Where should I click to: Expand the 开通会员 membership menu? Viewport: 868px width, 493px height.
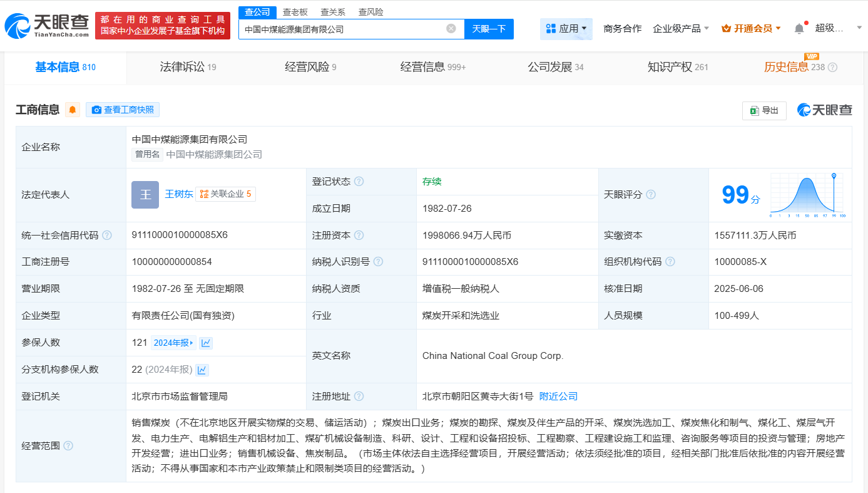[x=751, y=29]
